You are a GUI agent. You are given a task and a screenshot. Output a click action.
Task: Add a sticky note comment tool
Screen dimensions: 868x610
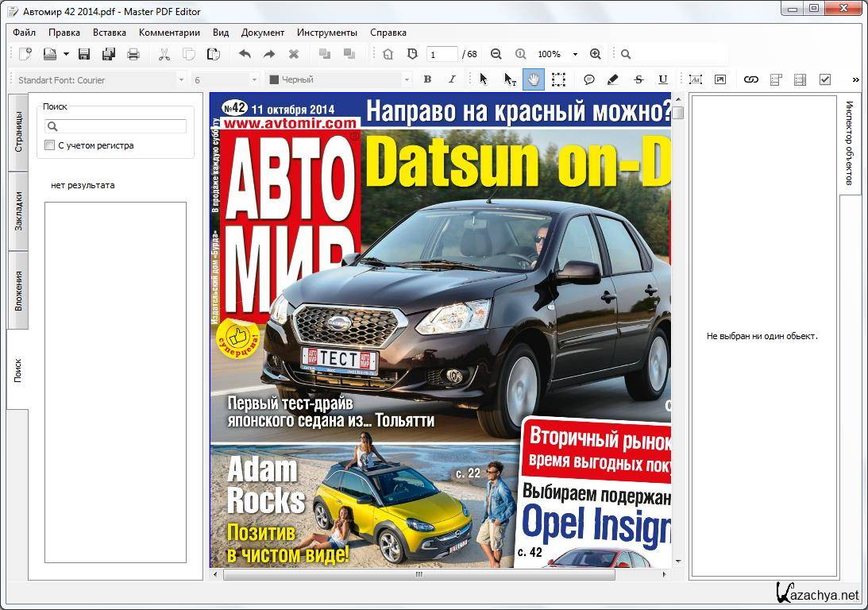click(x=589, y=79)
